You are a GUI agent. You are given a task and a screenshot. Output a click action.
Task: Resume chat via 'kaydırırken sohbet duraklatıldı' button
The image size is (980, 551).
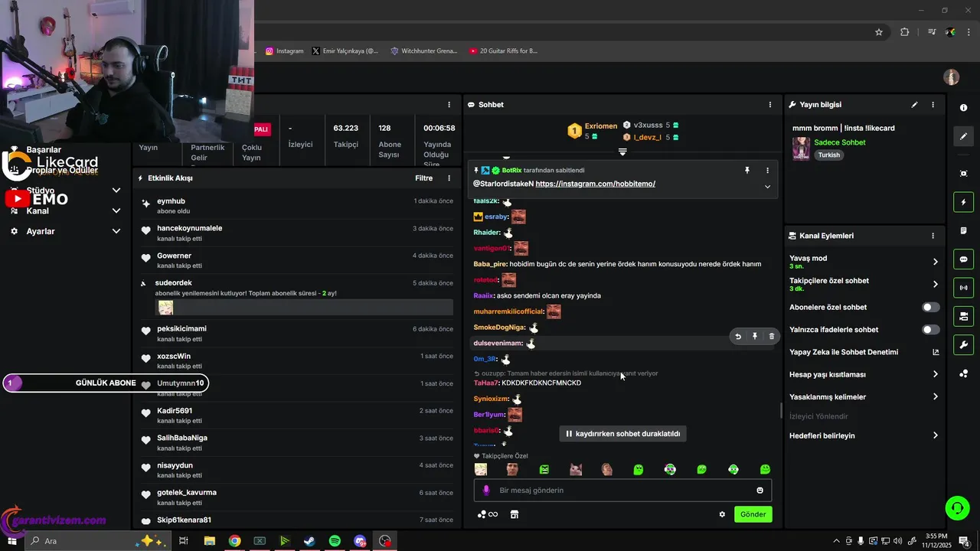point(622,434)
